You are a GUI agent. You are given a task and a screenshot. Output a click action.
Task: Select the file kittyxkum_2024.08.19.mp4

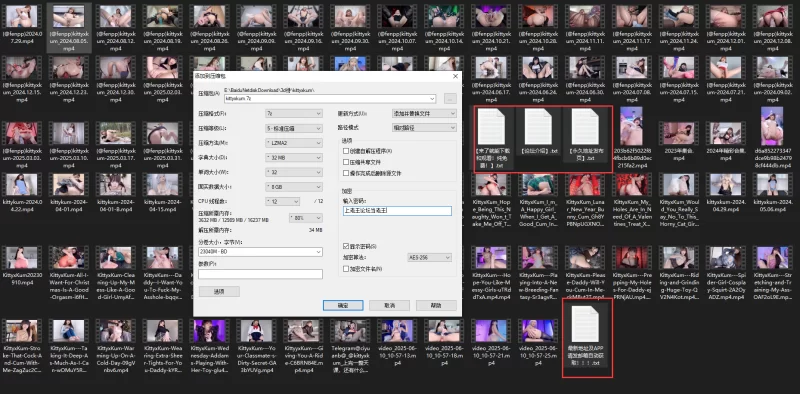[163, 28]
